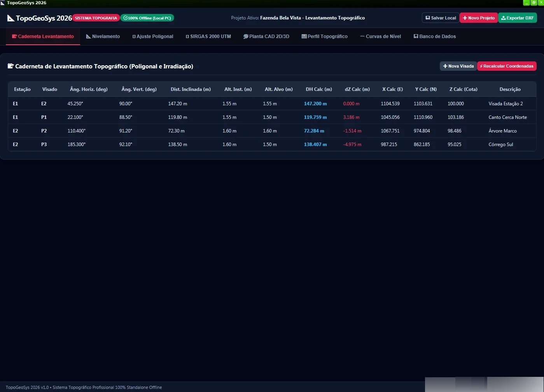Switch to the Planta CAD 2D/3D tab
The width and height of the screenshot is (544, 392).
(266, 37)
